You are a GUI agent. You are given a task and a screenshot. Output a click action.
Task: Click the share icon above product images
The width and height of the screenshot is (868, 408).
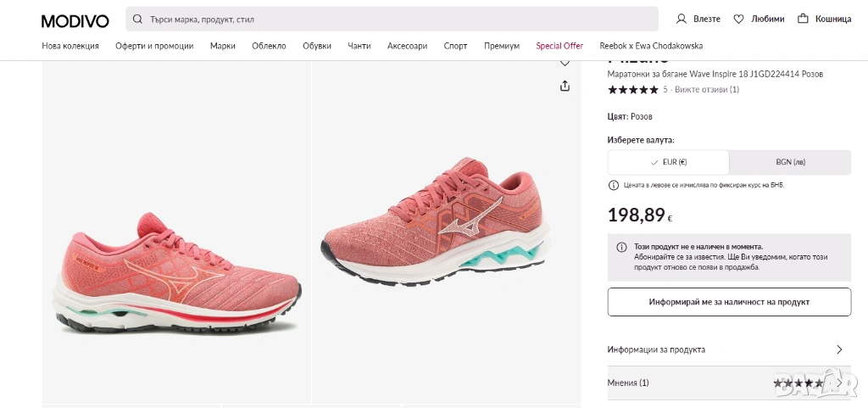click(x=565, y=86)
